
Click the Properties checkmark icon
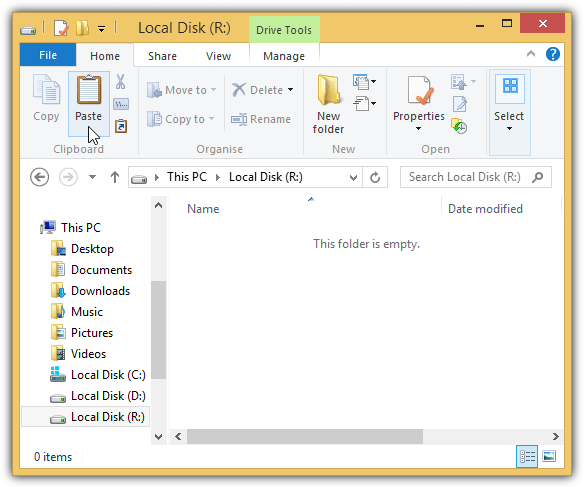coord(420,90)
